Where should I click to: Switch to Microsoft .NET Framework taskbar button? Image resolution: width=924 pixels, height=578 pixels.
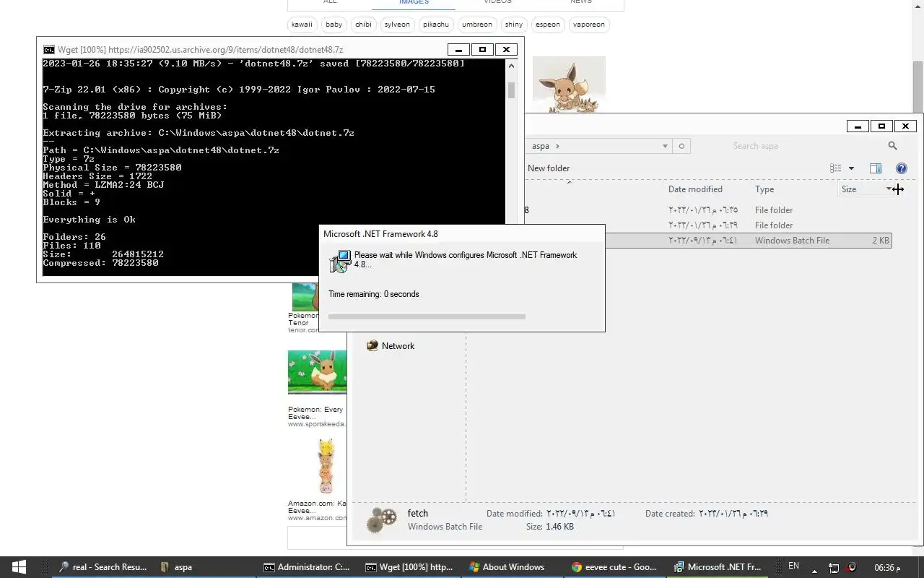tap(718, 567)
